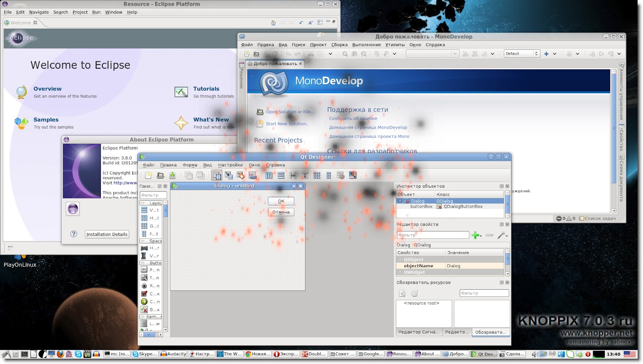
Task: Open Navigate menu in Eclipse
Action: click(39, 12)
